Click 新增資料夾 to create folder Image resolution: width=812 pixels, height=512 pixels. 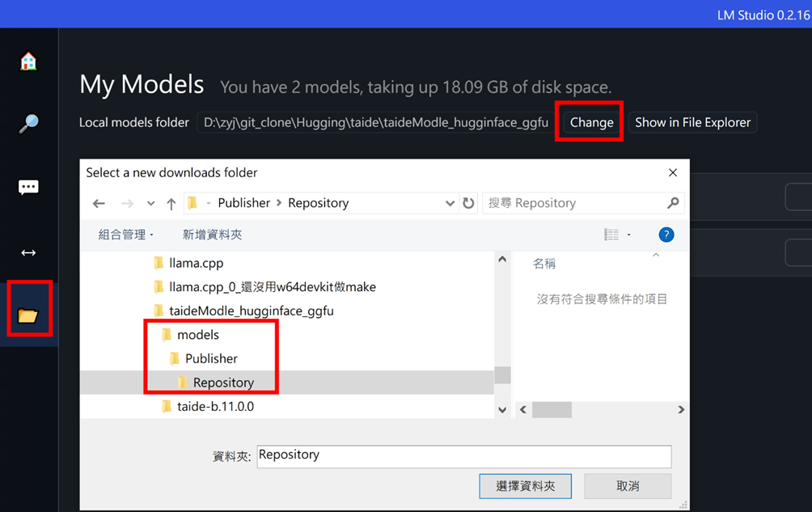[213, 235]
